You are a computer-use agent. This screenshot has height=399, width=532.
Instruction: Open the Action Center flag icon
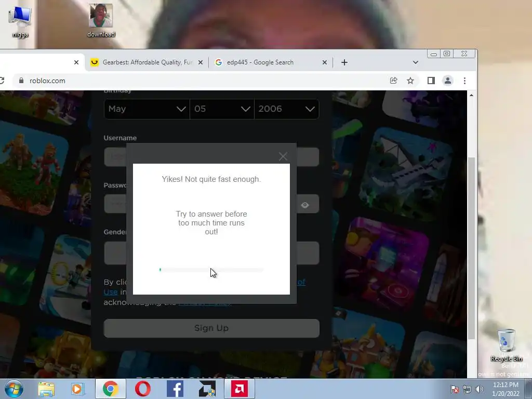(x=454, y=389)
